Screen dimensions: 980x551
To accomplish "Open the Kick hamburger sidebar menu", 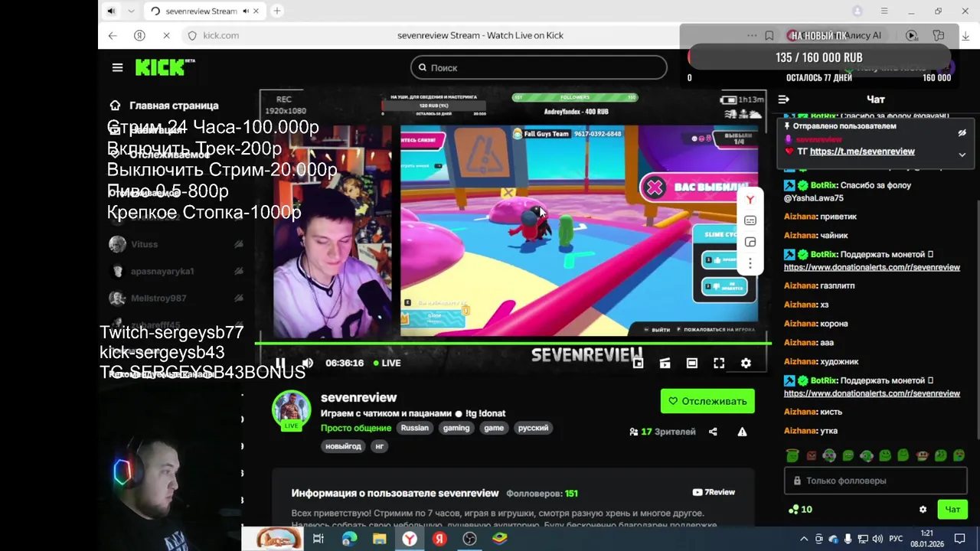I will pyautogui.click(x=117, y=67).
